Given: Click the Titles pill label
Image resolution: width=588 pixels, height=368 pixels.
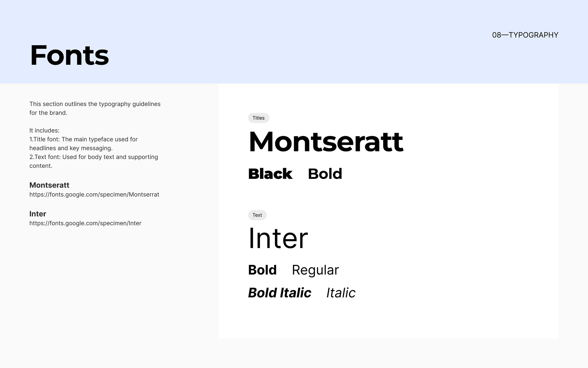Looking at the screenshot, I should [258, 118].
